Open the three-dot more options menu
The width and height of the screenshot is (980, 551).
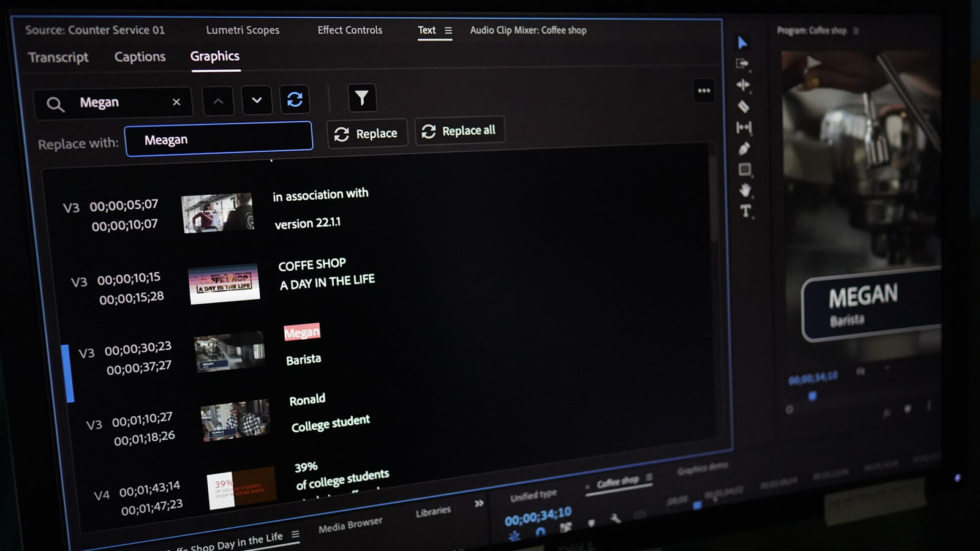pyautogui.click(x=704, y=91)
